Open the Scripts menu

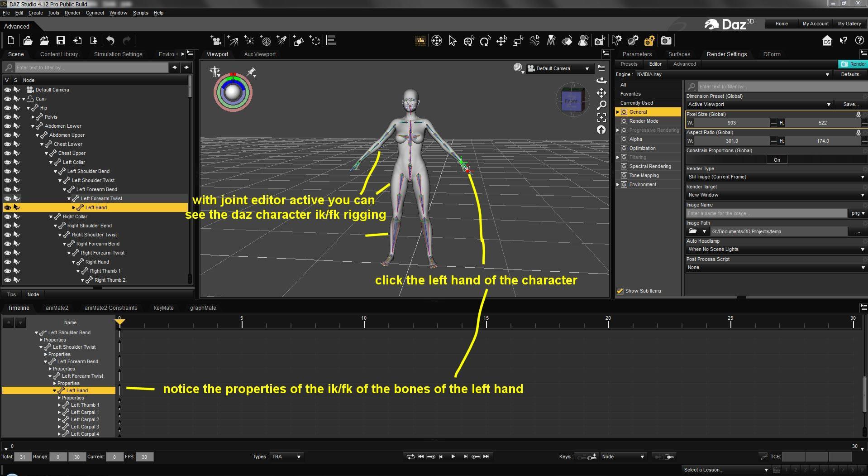[140, 13]
